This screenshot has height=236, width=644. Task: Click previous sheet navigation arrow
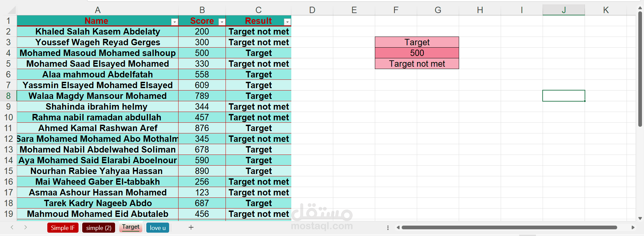pos(12,227)
